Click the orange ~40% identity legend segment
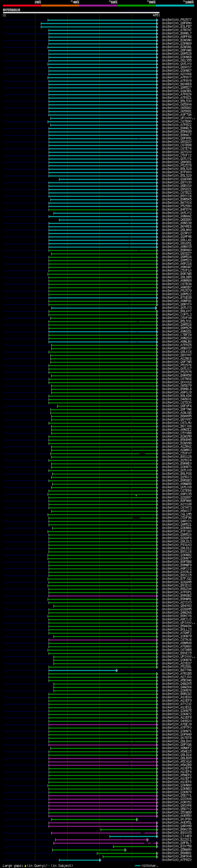 pyautogui.click(x=60, y=6)
